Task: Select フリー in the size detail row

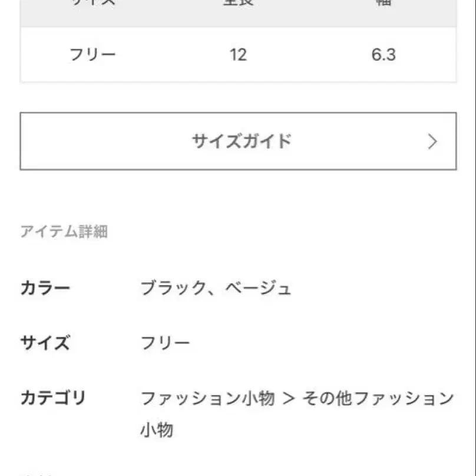Action: pos(165,341)
